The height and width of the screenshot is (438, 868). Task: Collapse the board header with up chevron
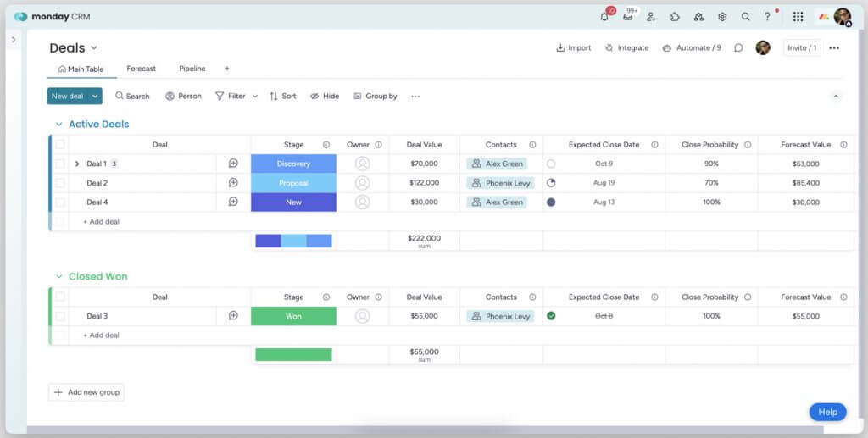[836, 97]
